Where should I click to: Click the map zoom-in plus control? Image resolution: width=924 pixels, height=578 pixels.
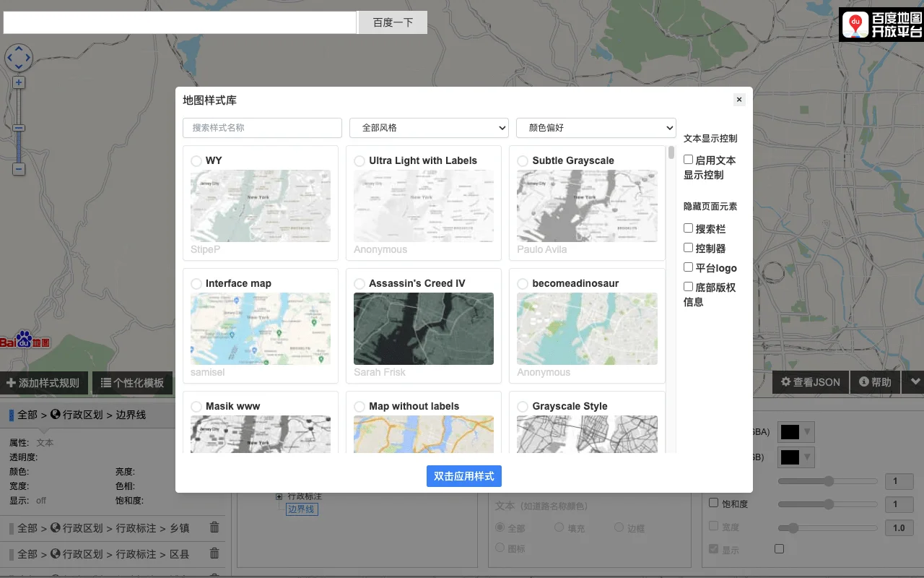click(18, 82)
